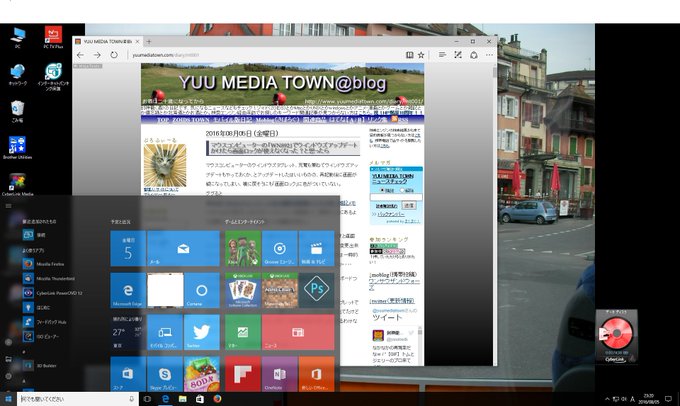The image size is (680, 406).
Task: Click the Windows Start button
Action: point(8,399)
